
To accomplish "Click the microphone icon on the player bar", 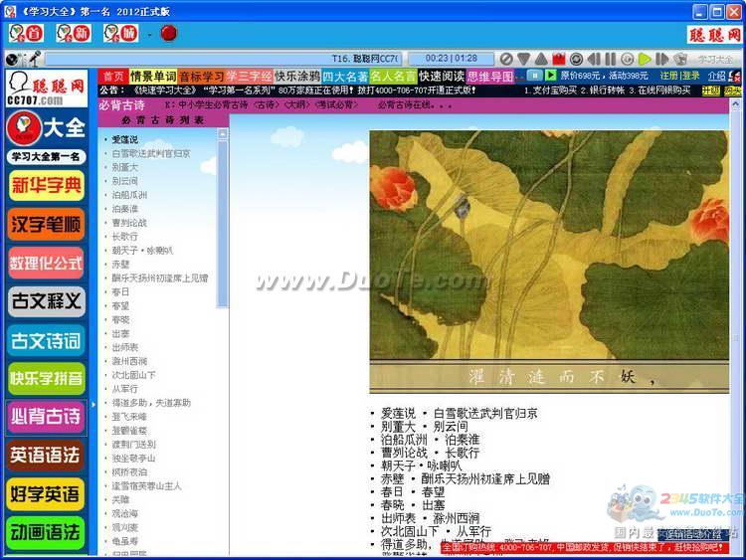I will tap(34, 59).
